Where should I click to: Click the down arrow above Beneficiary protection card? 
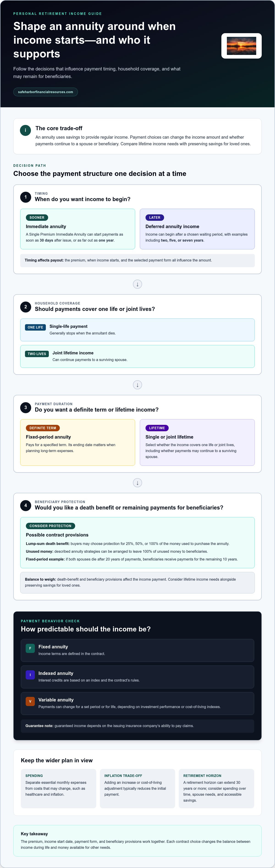[x=137, y=483]
